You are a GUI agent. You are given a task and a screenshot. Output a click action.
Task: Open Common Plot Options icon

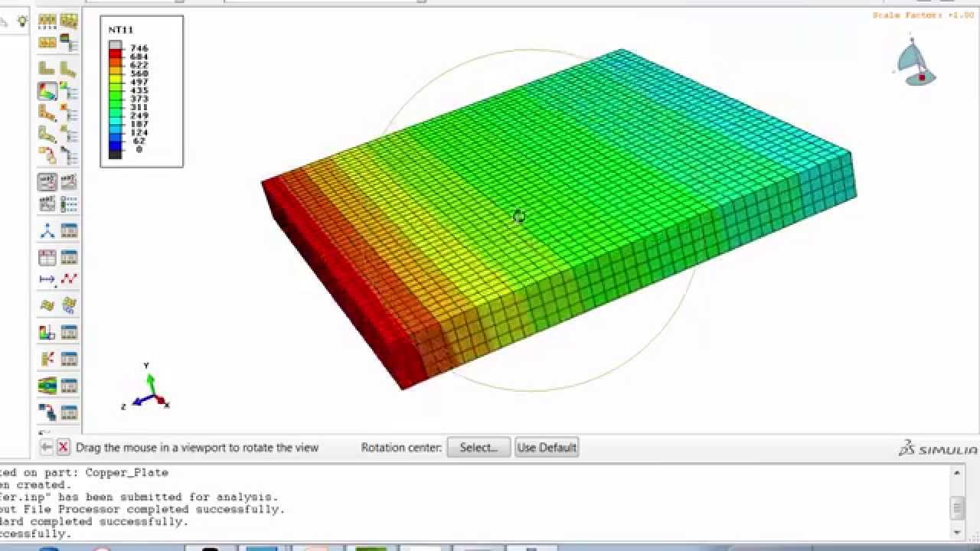coord(47,21)
